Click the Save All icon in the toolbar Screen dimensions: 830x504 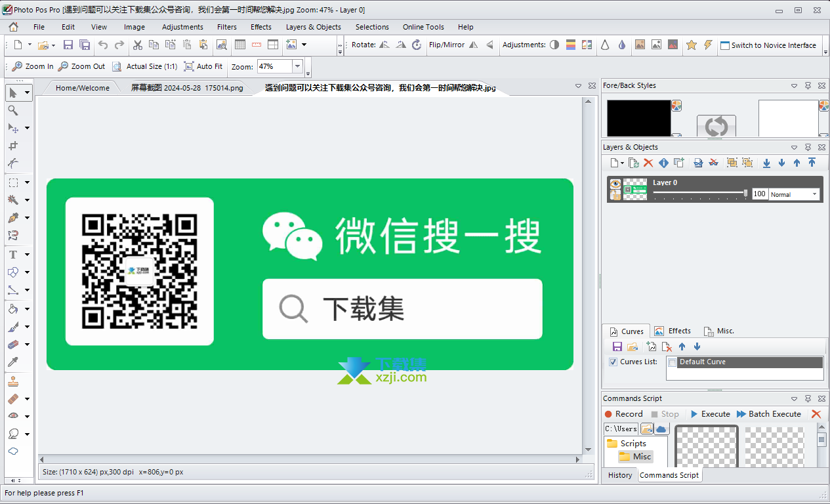[85, 45]
